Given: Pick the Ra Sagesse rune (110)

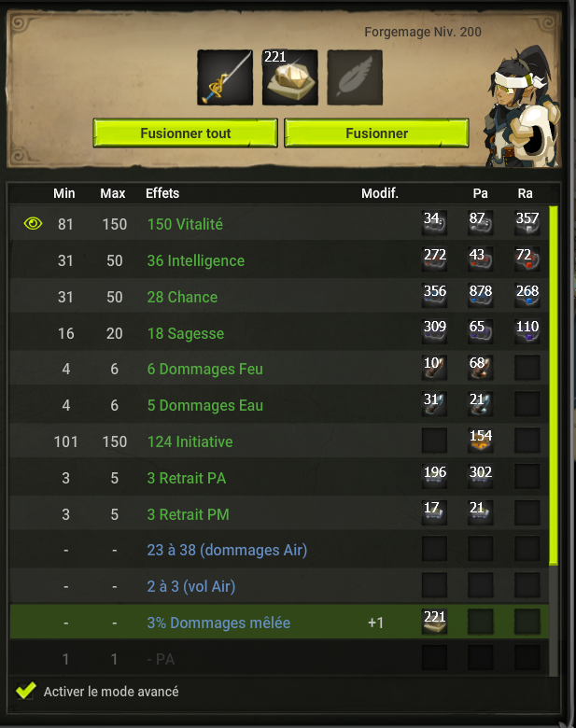Looking at the screenshot, I should point(527,332).
